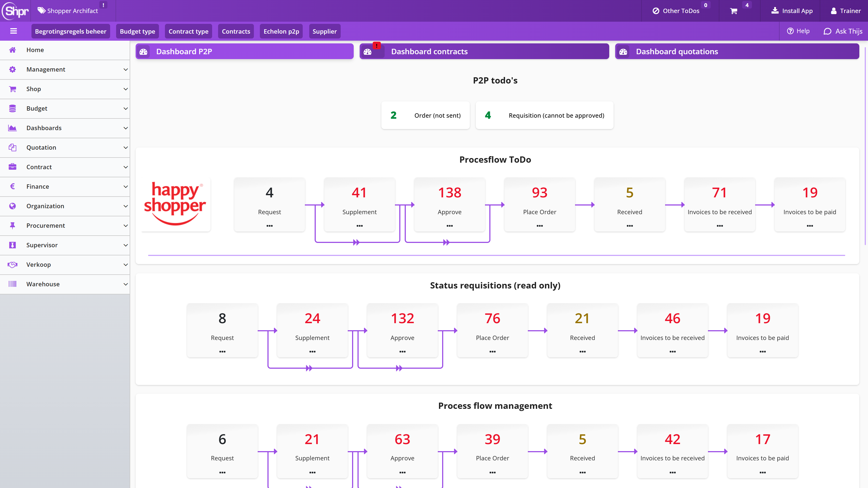The image size is (868, 488).
Task: Click the Quotation documents icon
Action: pos(12,147)
